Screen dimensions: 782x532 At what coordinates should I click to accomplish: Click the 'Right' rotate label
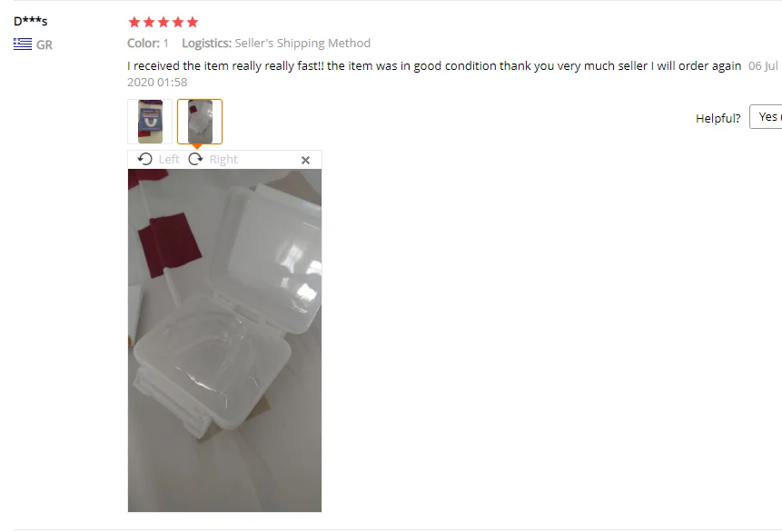(223, 160)
